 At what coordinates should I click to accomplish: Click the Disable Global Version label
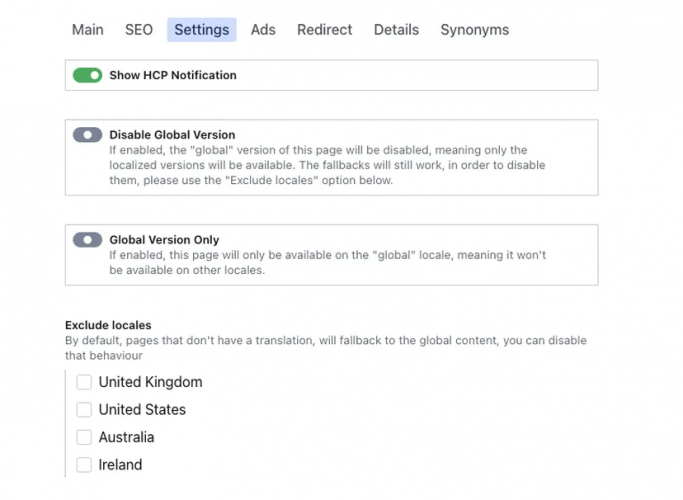click(172, 135)
